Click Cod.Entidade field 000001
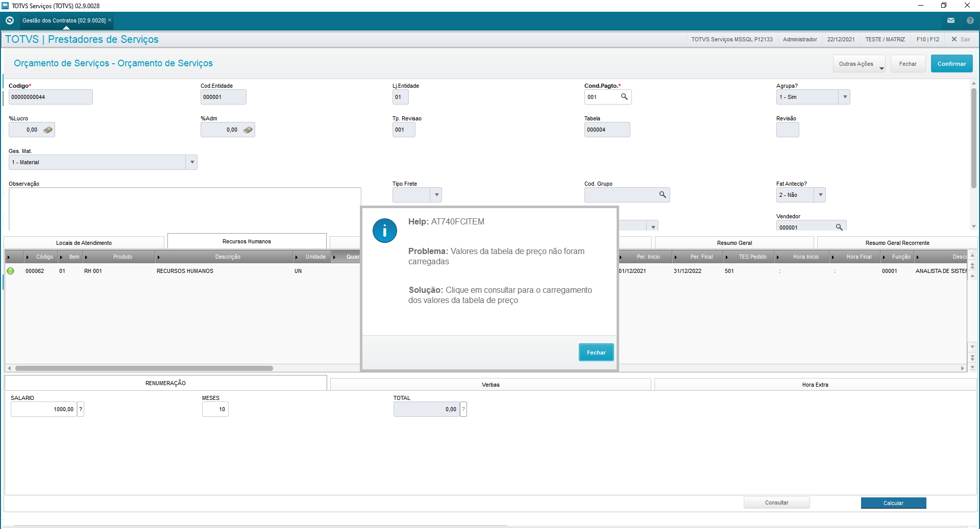980x529 pixels. point(223,97)
